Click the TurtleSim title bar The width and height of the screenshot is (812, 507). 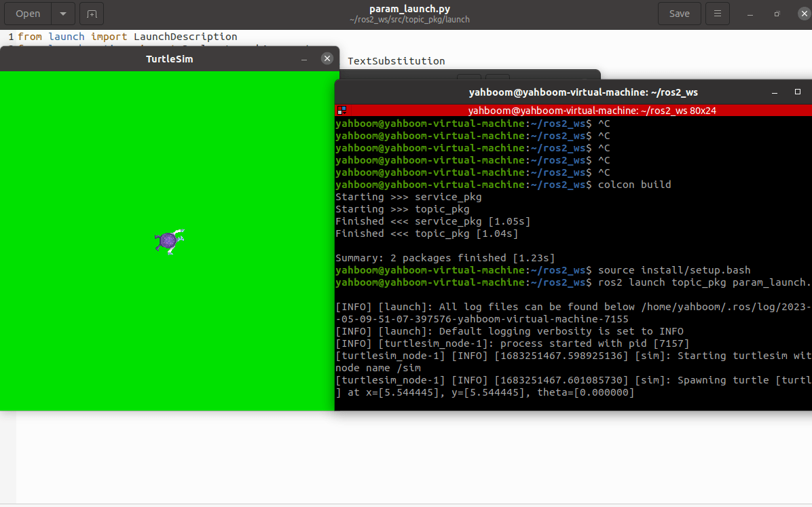pos(169,59)
